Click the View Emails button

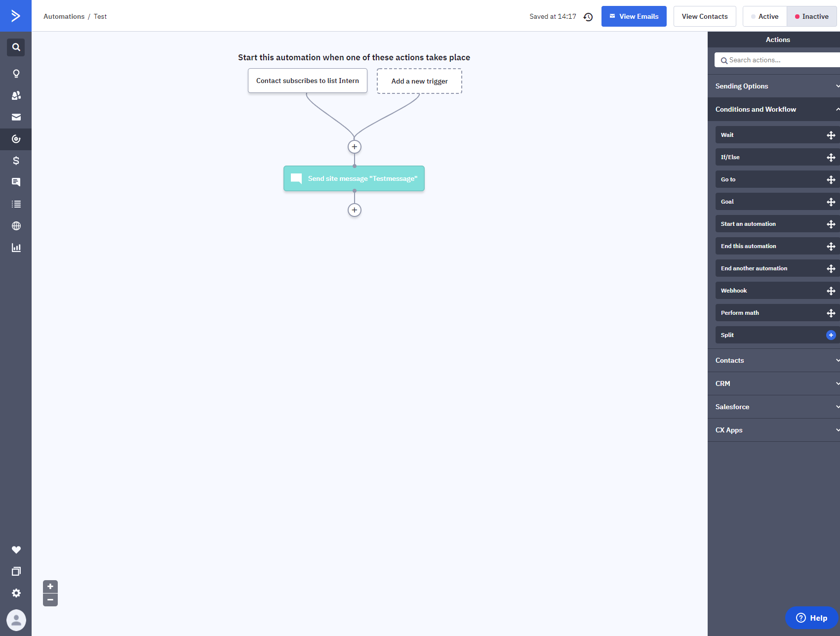tap(634, 16)
